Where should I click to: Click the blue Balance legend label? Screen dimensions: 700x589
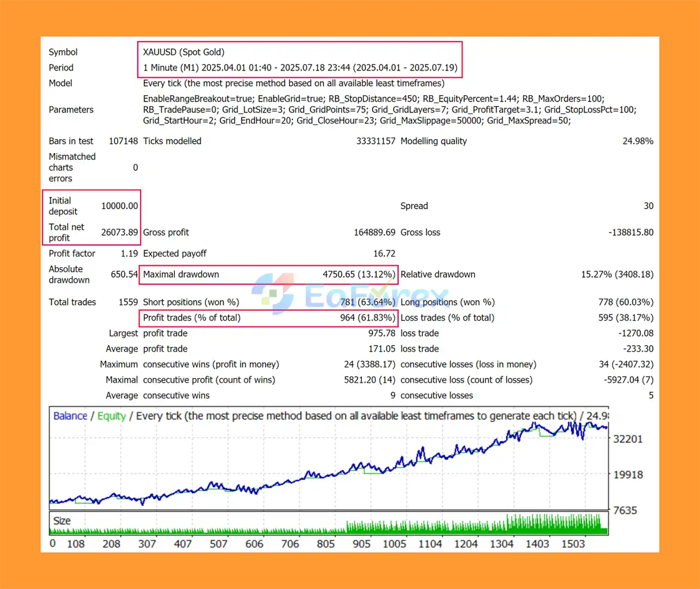click(69, 416)
